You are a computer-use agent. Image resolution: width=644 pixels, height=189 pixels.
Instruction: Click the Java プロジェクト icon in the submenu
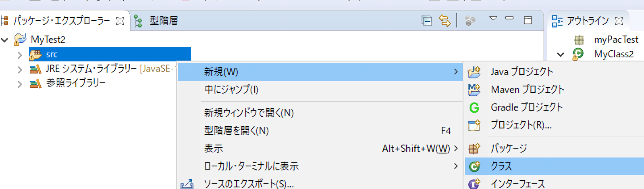(474, 72)
